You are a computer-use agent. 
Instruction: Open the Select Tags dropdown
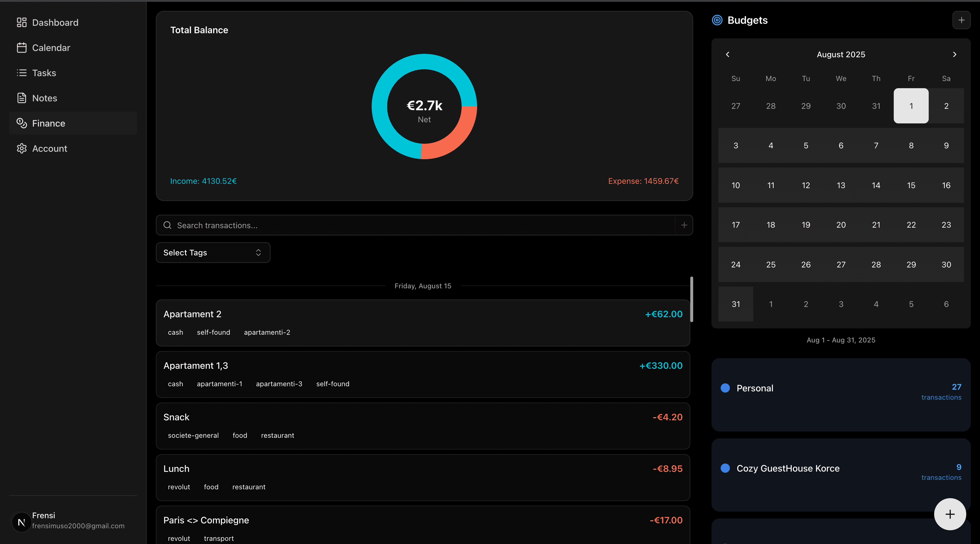[213, 253]
